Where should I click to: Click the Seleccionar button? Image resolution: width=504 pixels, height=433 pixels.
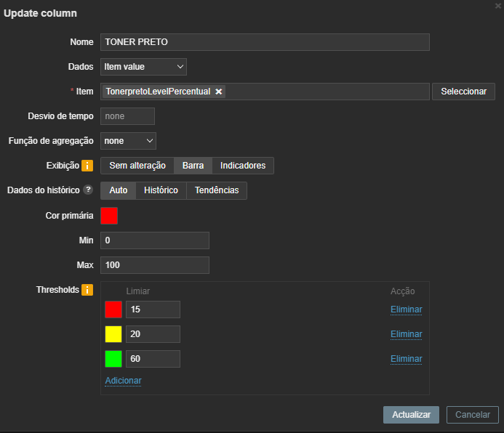[x=463, y=92]
